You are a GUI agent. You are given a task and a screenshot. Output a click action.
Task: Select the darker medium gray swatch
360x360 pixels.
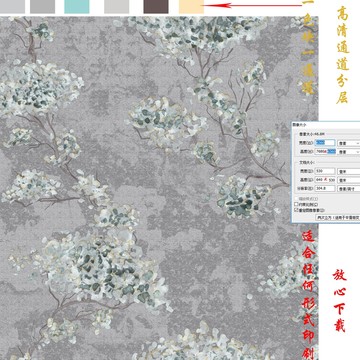[x=42, y=6]
